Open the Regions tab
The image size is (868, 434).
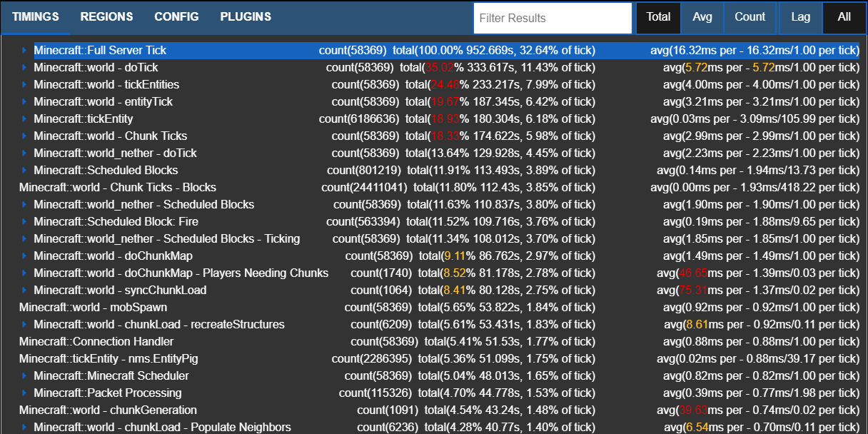(x=106, y=17)
